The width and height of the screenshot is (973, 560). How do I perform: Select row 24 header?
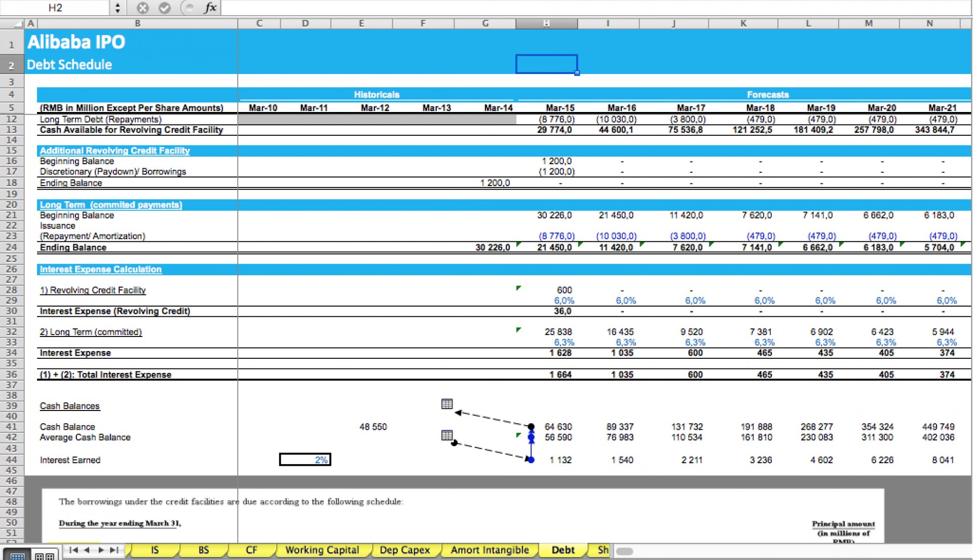[12, 247]
